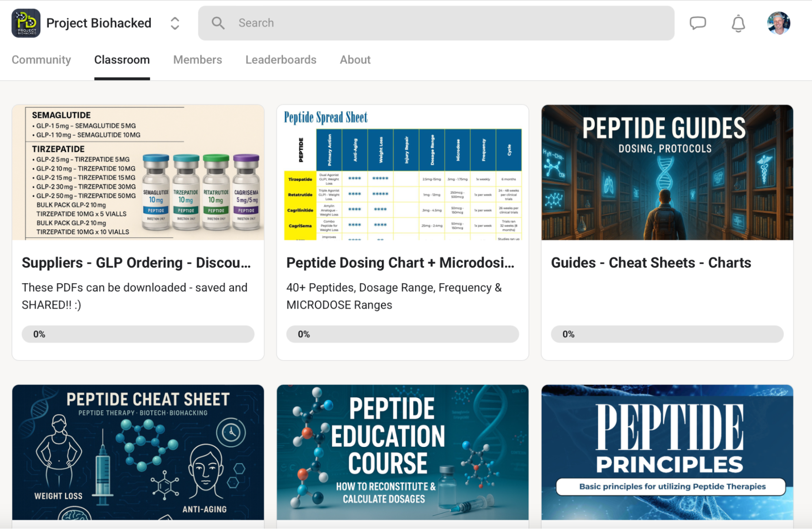Open the Peptide Cheat Sheet thumbnail
This screenshot has width=812, height=529.
[138, 452]
